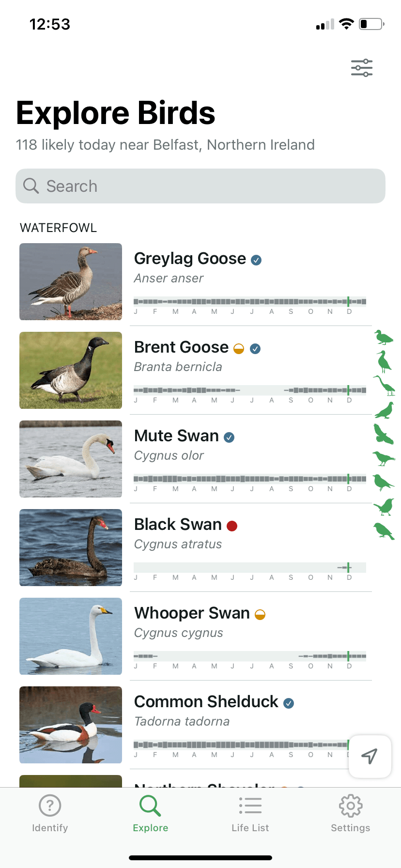Viewport: 401px width, 868px height.
Task: Select the Greylag Goose listing
Action: tap(191, 258)
